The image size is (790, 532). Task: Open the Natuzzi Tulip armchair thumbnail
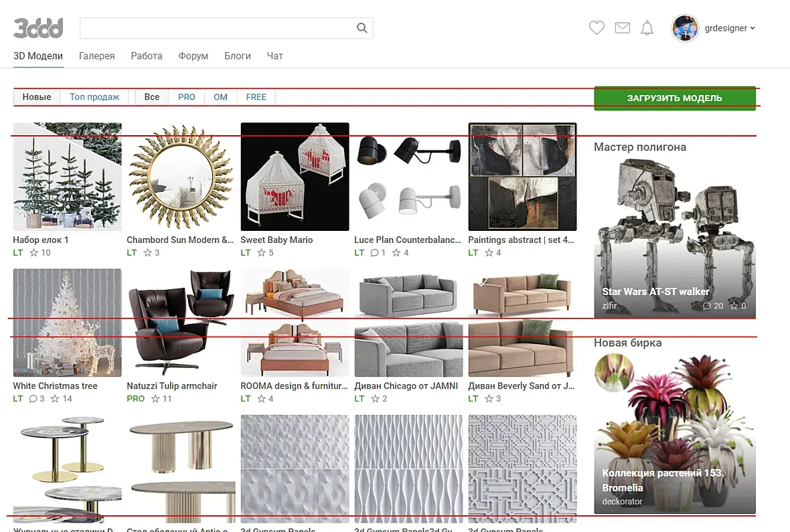pyautogui.click(x=181, y=323)
